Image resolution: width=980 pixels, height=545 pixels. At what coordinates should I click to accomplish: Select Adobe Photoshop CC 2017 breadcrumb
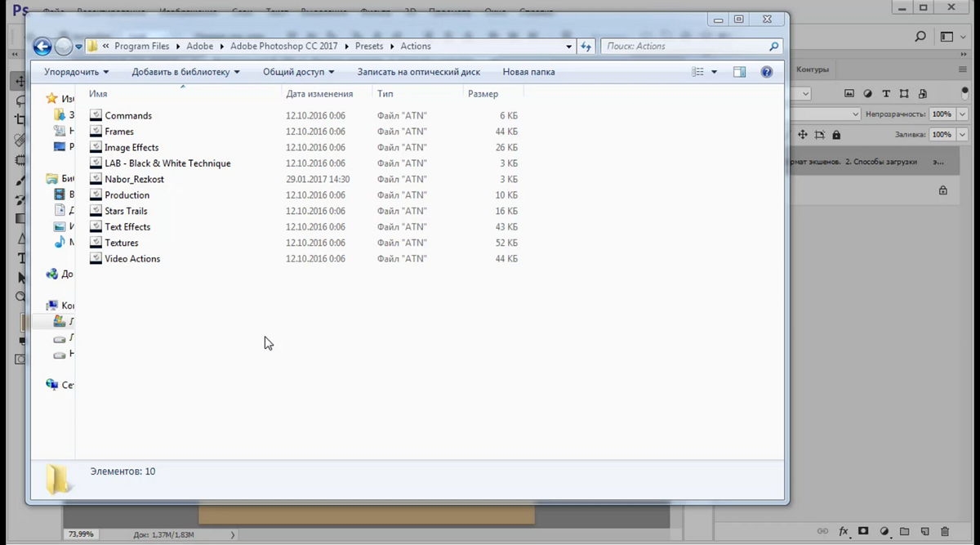pyautogui.click(x=283, y=47)
